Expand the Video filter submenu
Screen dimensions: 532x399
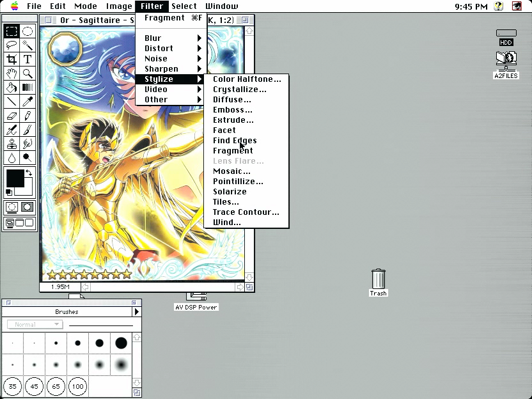(171, 90)
